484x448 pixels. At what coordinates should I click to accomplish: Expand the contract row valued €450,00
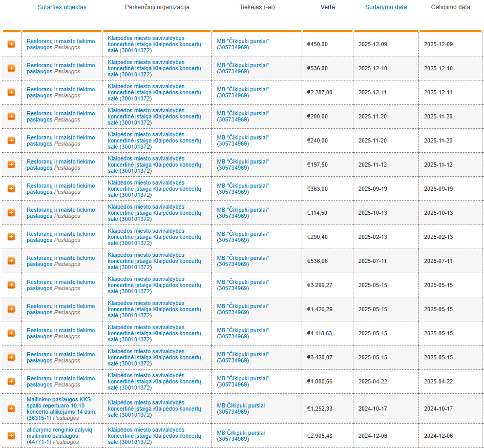[11, 44]
